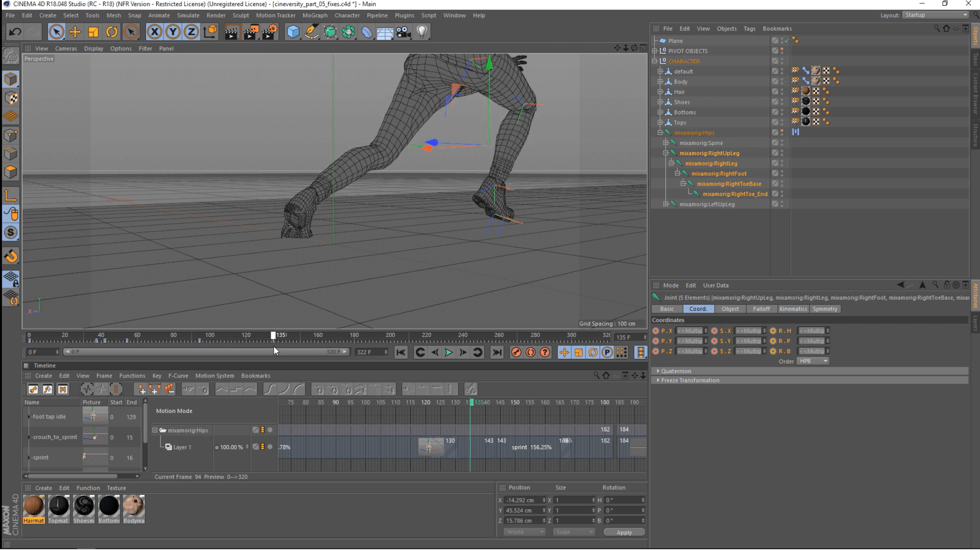Add a Light object
This screenshot has height=550, width=980.
point(422,32)
